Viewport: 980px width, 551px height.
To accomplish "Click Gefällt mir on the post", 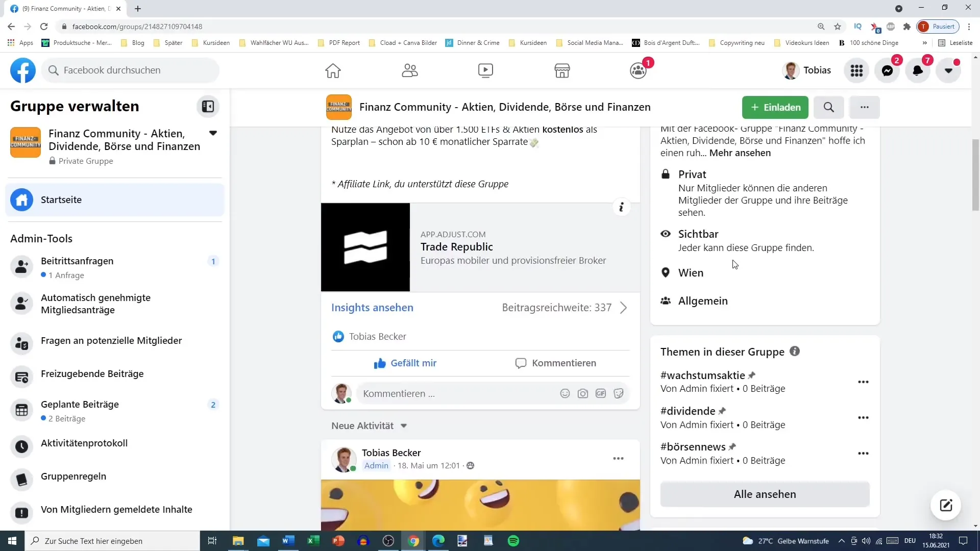I will click(x=405, y=363).
